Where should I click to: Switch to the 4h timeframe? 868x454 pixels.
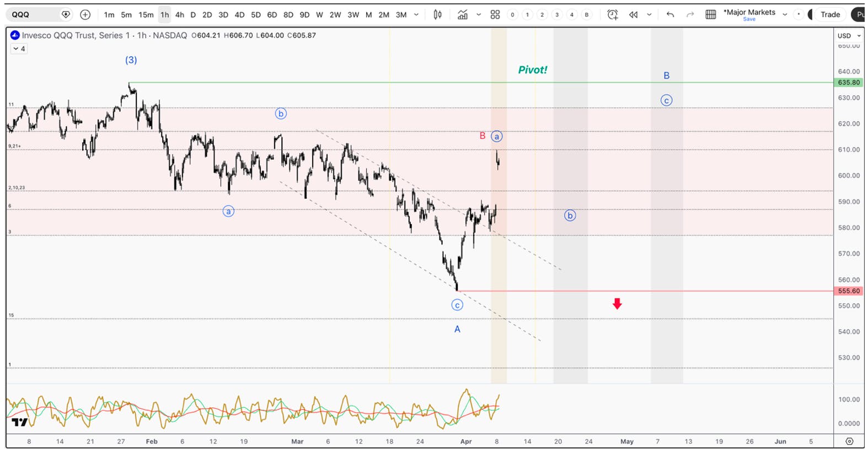coord(180,15)
